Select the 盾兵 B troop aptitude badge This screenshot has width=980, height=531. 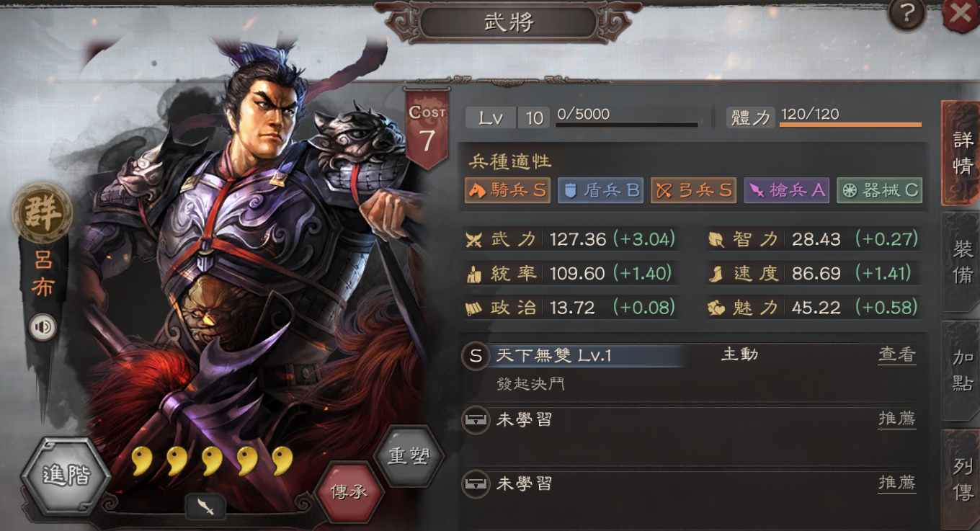click(x=600, y=190)
